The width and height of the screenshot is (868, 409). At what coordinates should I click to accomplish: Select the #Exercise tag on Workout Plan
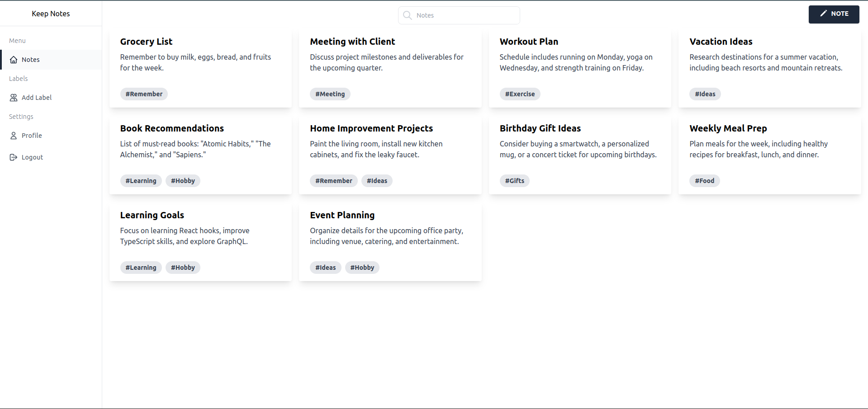520,94
